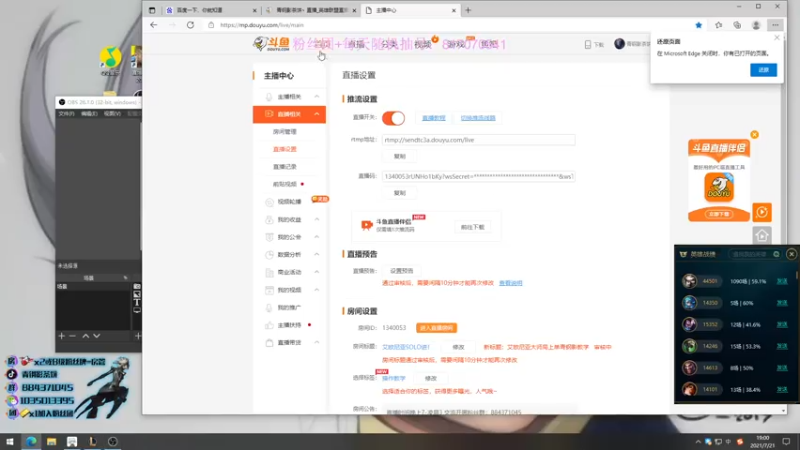Viewport: 800px width, 450px height.
Task: Click the Douyu logo
Action: (x=271, y=44)
